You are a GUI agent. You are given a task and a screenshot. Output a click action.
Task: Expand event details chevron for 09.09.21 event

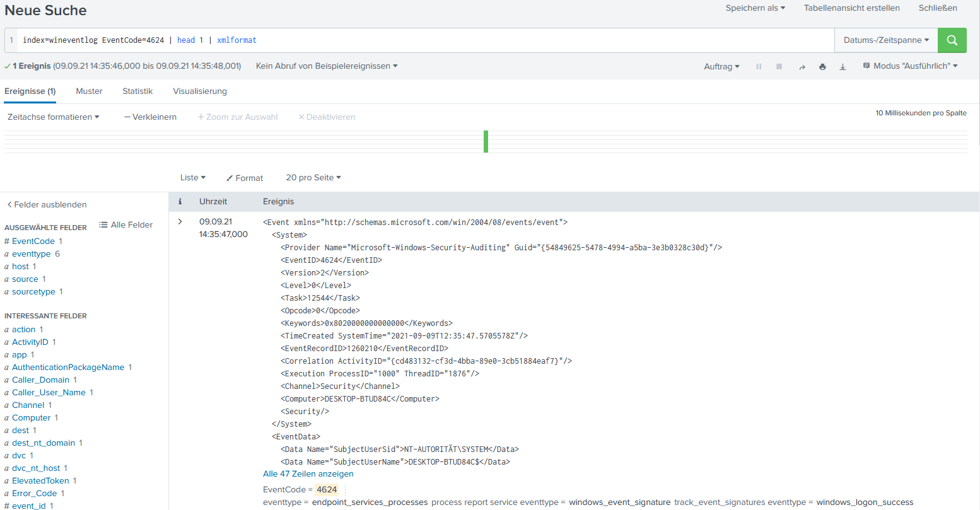(180, 222)
